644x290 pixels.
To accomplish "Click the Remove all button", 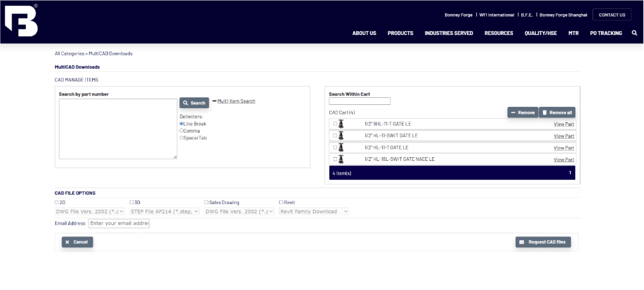I will pyautogui.click(x=557, y=113).
